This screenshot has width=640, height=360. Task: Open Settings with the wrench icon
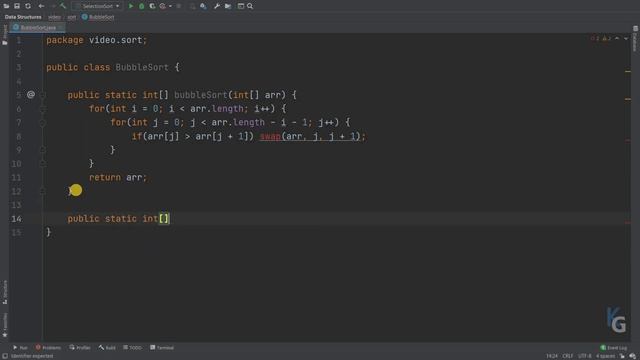217,6
